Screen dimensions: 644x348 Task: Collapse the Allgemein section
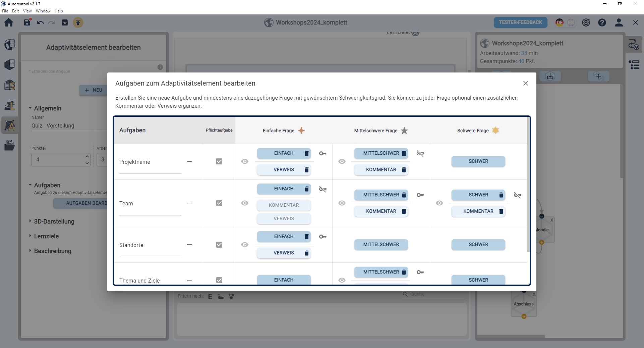click(30, 108)
